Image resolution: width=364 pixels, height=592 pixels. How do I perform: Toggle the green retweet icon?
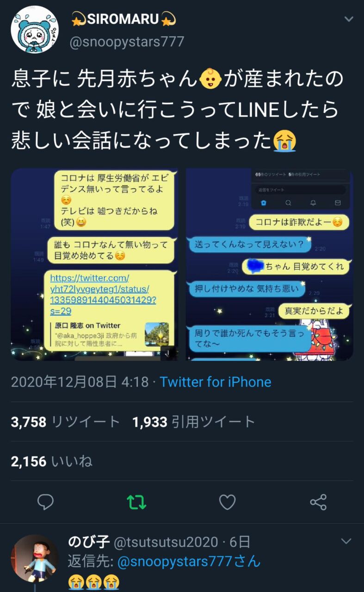pos(136,502)
